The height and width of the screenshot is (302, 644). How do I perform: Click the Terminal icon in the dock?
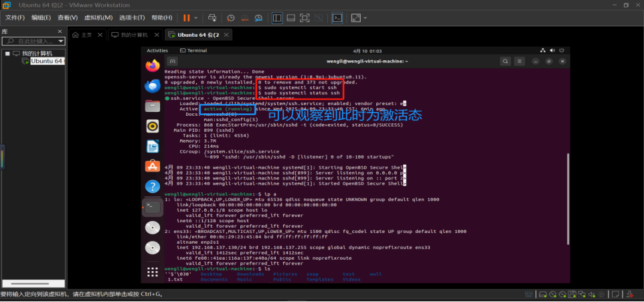click(153, 207)
